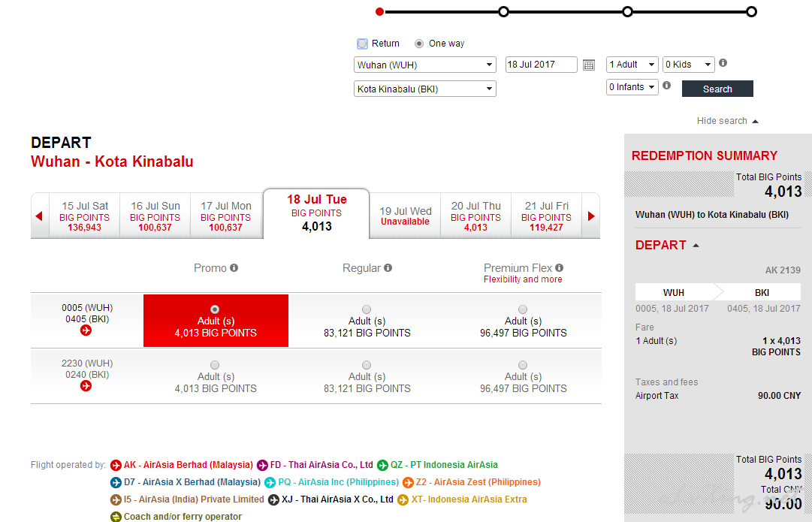Click the first red step in the progress bar

(x=379, y=11)
